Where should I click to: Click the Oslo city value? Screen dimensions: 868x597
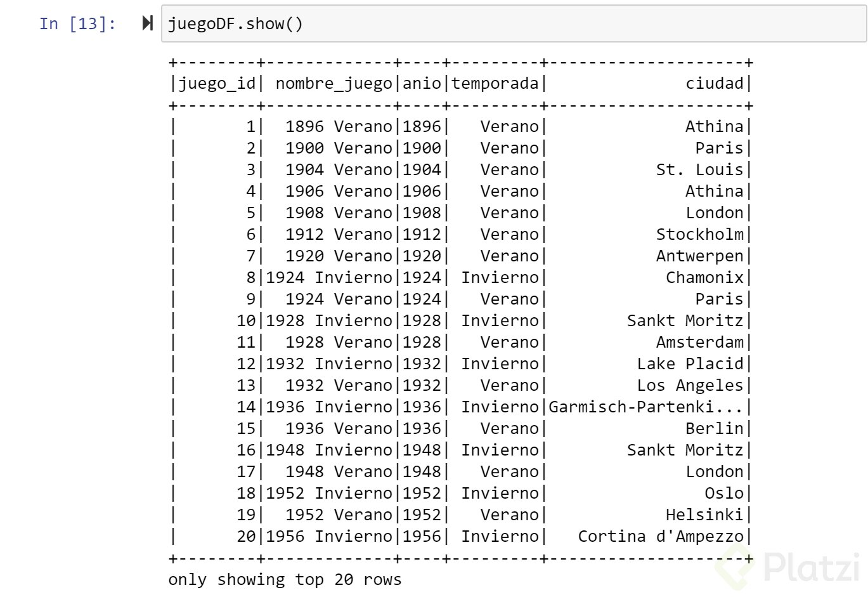pos(724,493)
